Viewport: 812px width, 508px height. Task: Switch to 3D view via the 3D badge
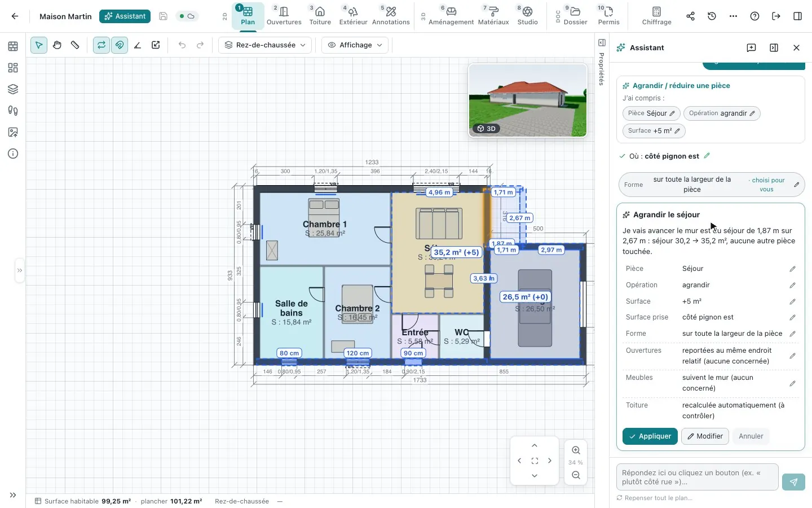(486, 129)
